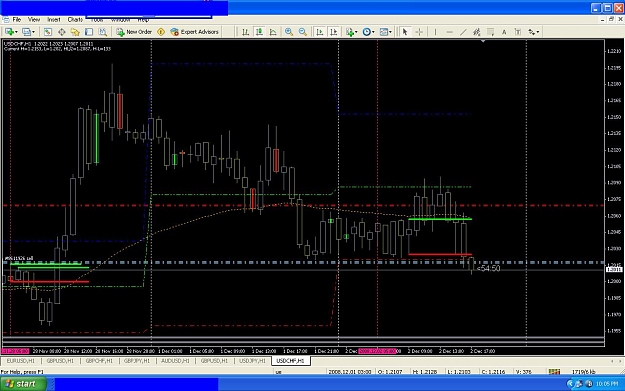The image size is (625, 391).
Task: Switch to the GBPCHF,H1 chart tab
Action: click(x=99, y=361)
